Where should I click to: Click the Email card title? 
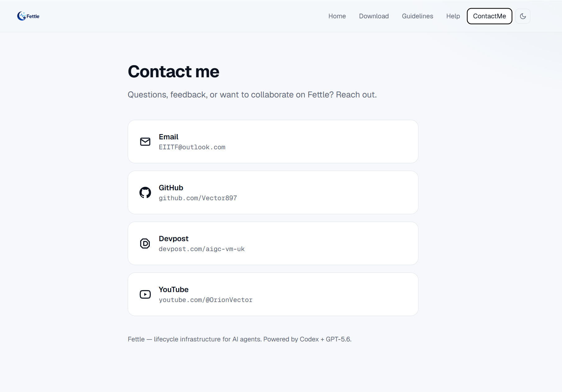click(x=168, y=137)
